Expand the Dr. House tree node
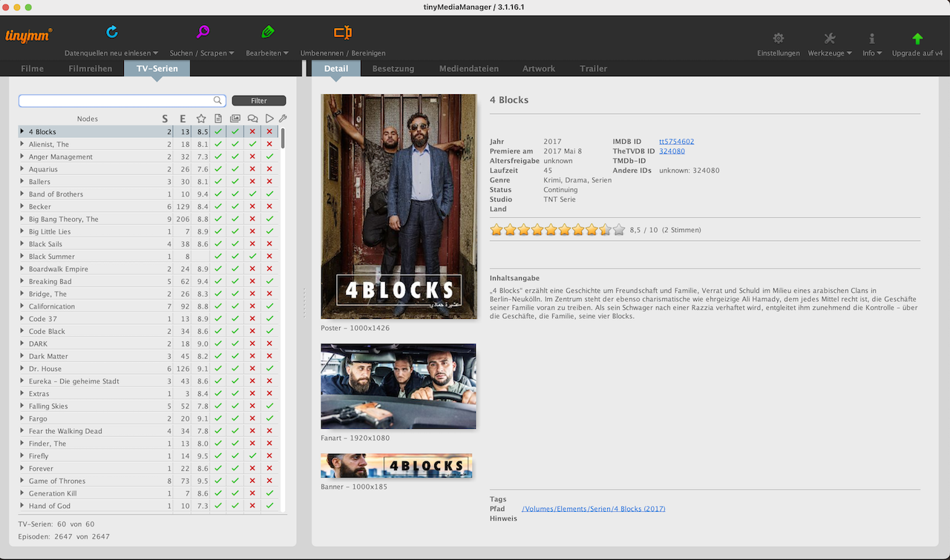 click(x=22, y=369)
